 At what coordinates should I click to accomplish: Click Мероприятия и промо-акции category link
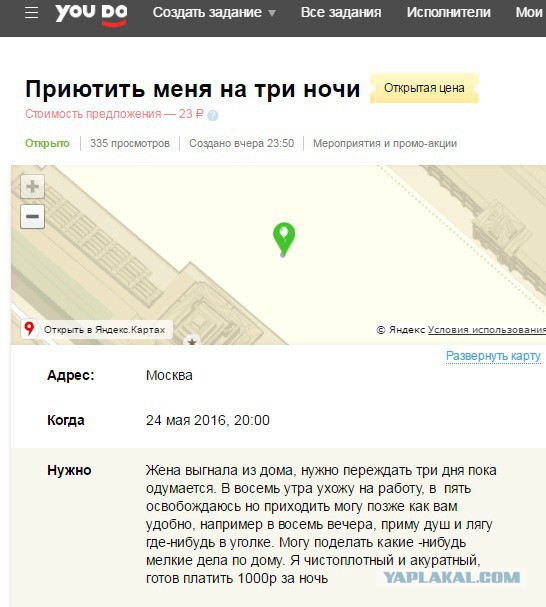[x=385, y=143]
